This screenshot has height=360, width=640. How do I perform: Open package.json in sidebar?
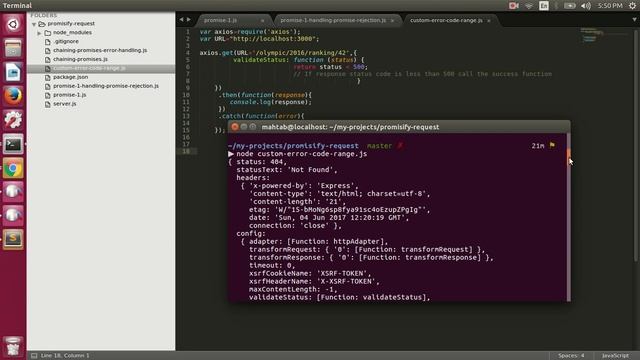click(70, 77)
